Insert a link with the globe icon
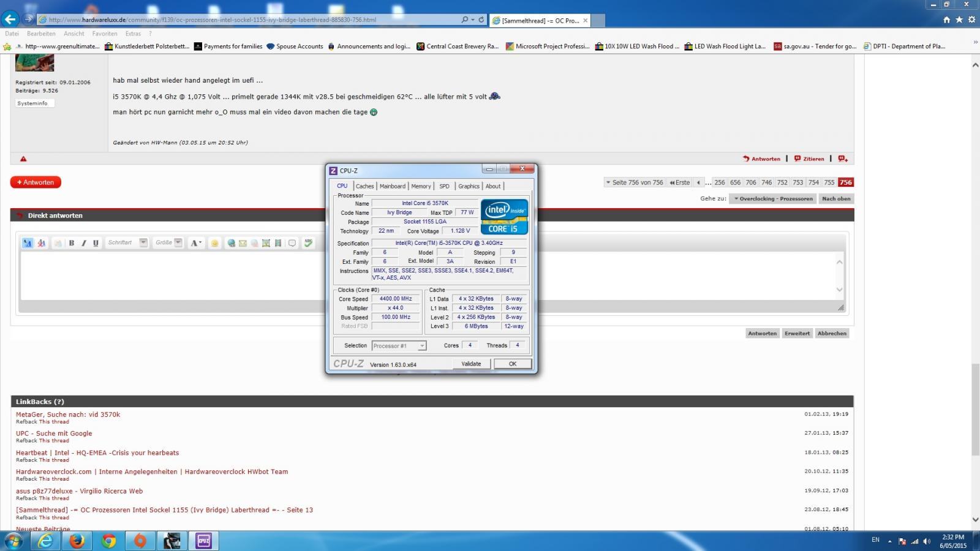Viewport: 980px width, 551px height. pos(232,243)
